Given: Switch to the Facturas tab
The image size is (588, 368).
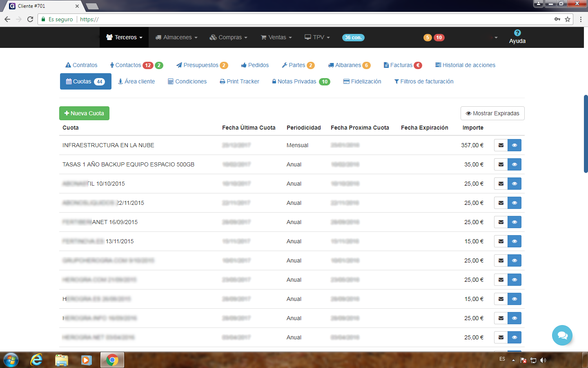Looking at the screenshot, I should point(402,65).
